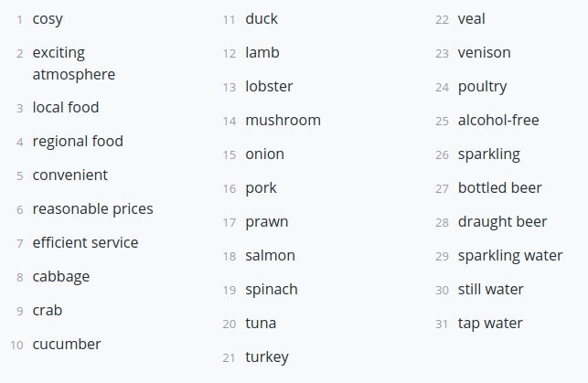Click the 'local food' entry
588x383 pixels.
66,108
